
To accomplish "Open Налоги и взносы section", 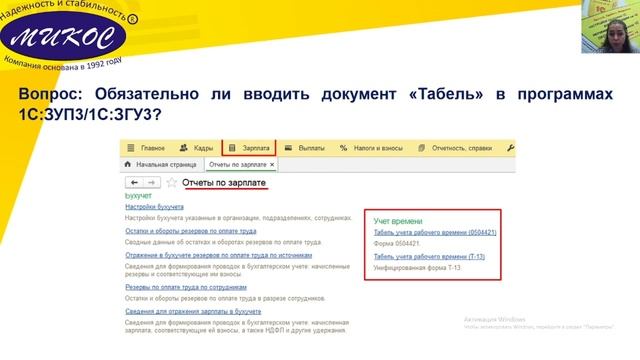I will pos(371,148).
